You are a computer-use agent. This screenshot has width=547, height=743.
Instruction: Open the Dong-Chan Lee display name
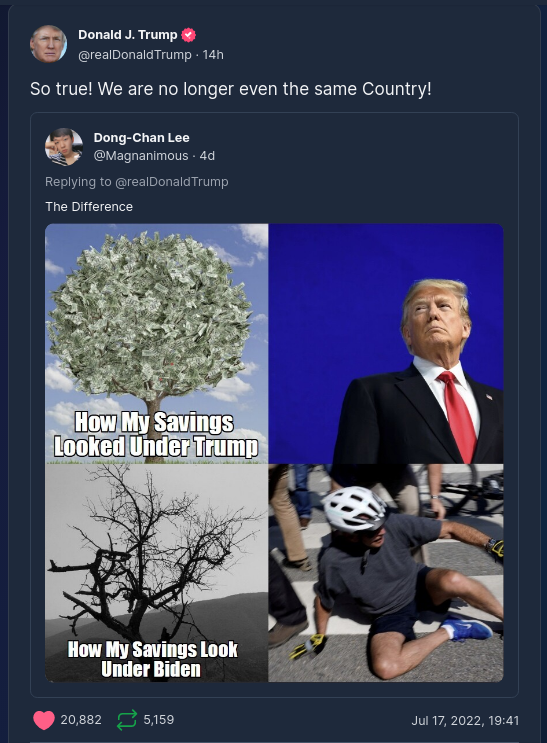click(x=142, y=138)
